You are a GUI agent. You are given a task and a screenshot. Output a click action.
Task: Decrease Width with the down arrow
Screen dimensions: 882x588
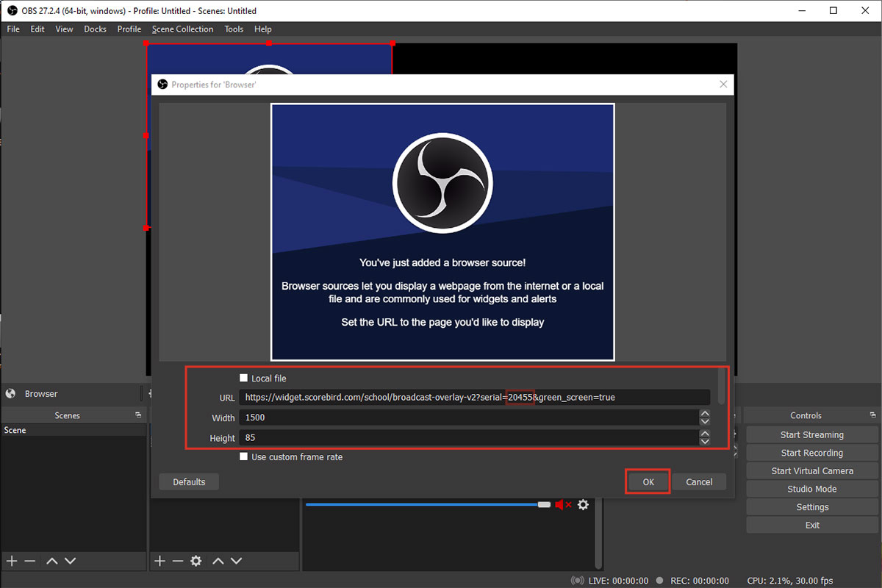(x=705, y=422)
